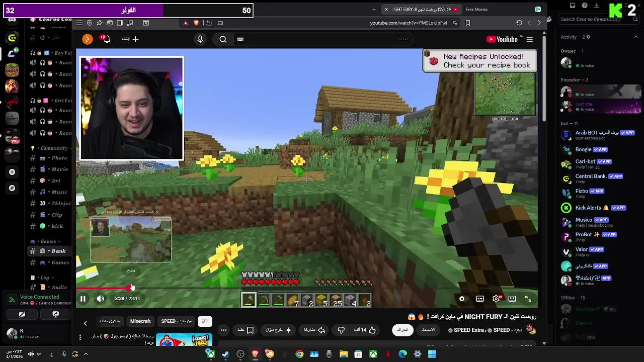Select the SPEED channel filter chip

pyautogui.click(x=176, y=321)
